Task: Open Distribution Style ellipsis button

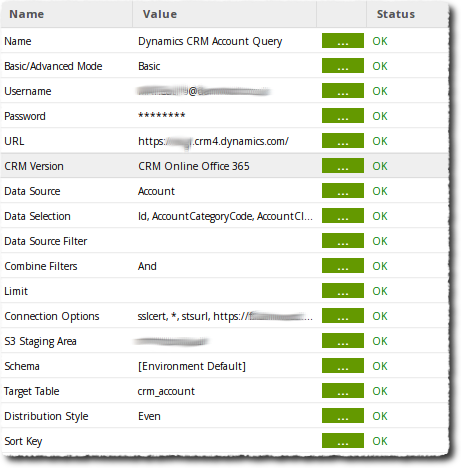Action: pos(343,416)
